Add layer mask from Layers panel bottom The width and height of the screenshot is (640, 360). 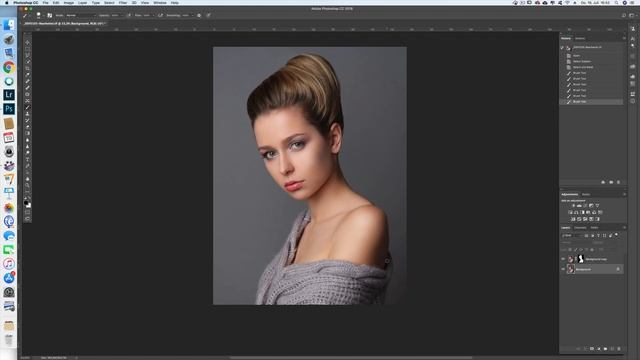[592, 349]
